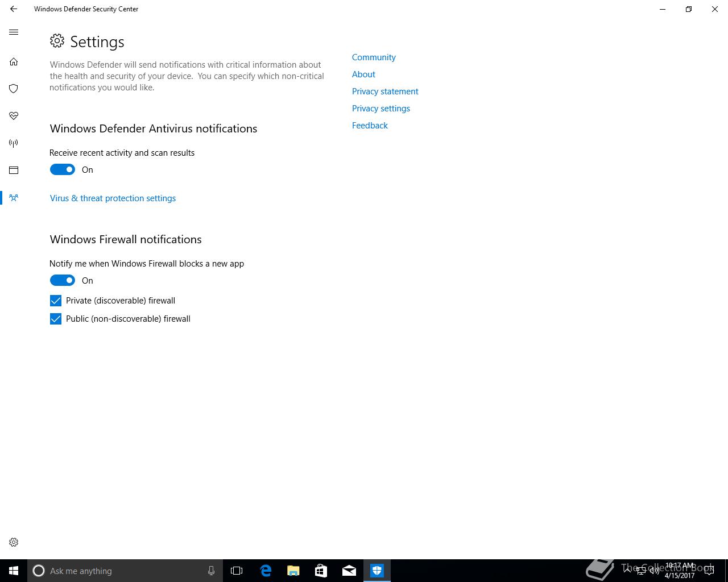728x582 pixels.
Task: Select Windows Defender icon on the taskbar
Action: [377, 571]
